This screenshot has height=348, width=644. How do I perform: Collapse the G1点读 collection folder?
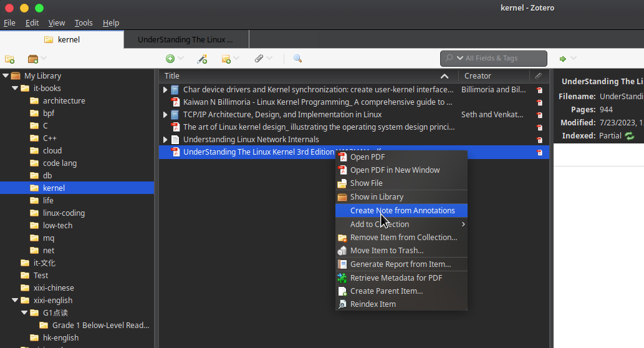coord(24,313)
